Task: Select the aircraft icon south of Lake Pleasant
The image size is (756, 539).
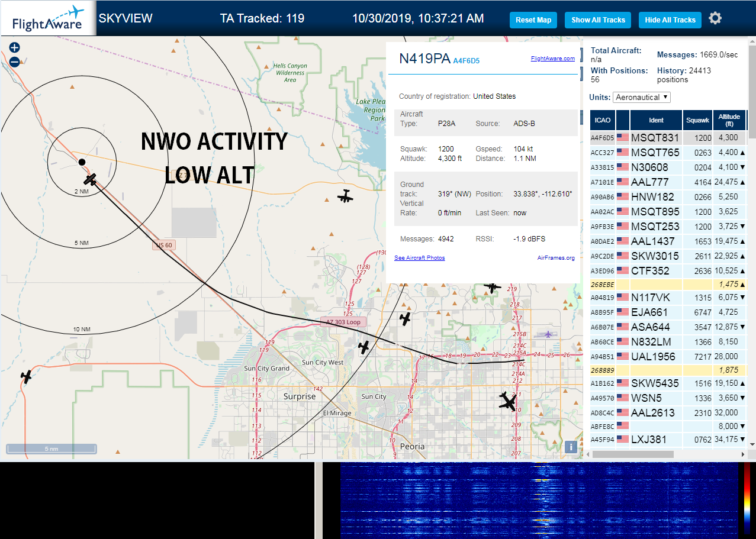Action: click(345, 196)
